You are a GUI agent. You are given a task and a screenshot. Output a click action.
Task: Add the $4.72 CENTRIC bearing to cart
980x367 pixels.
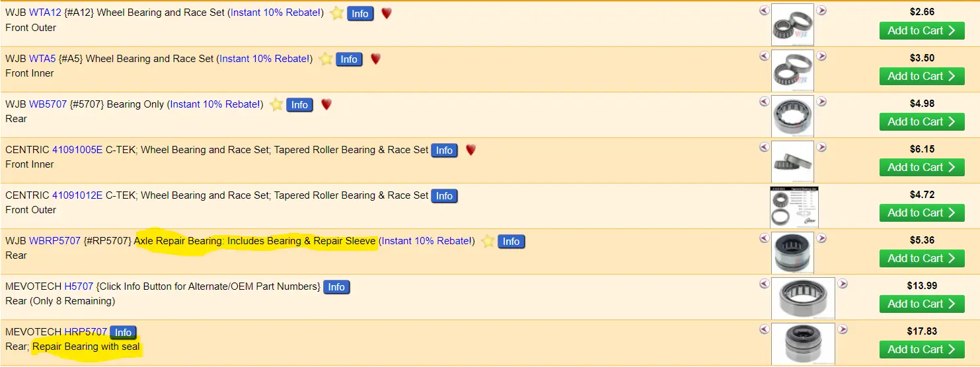point(922,213)
